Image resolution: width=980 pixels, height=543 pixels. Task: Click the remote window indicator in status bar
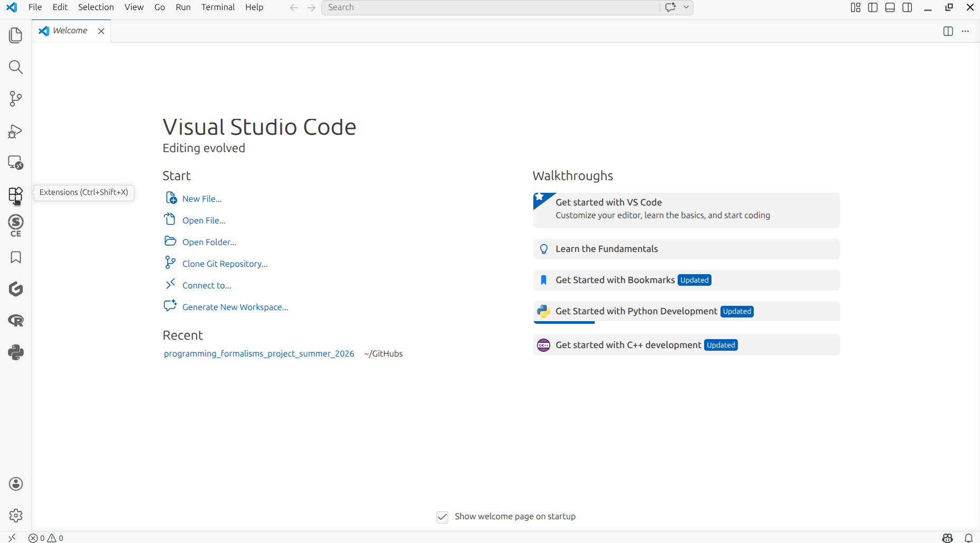click(x=12, y=538)
